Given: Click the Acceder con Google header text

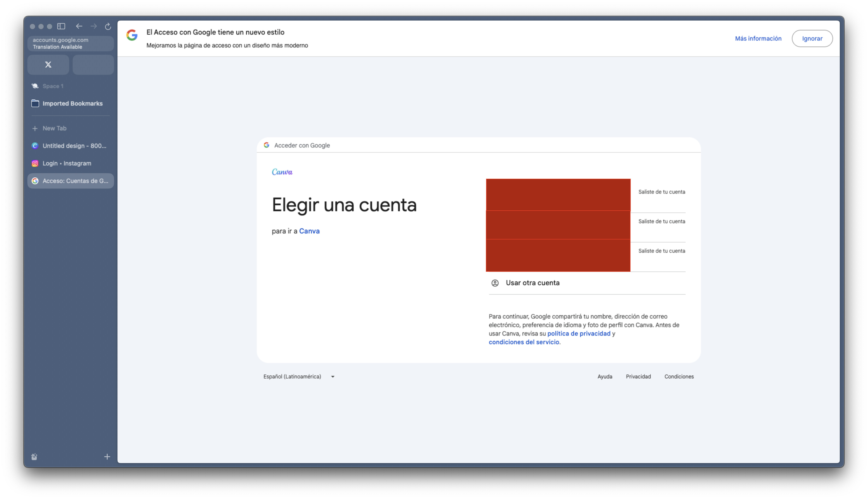Looking at the screenshot, I should (302, 145).
